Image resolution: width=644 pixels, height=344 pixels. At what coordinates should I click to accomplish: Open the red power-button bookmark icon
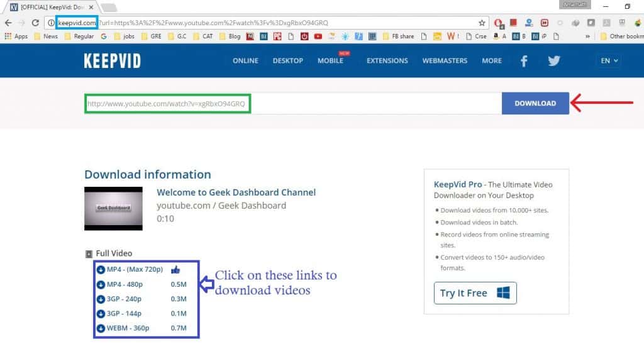[304, 36]
